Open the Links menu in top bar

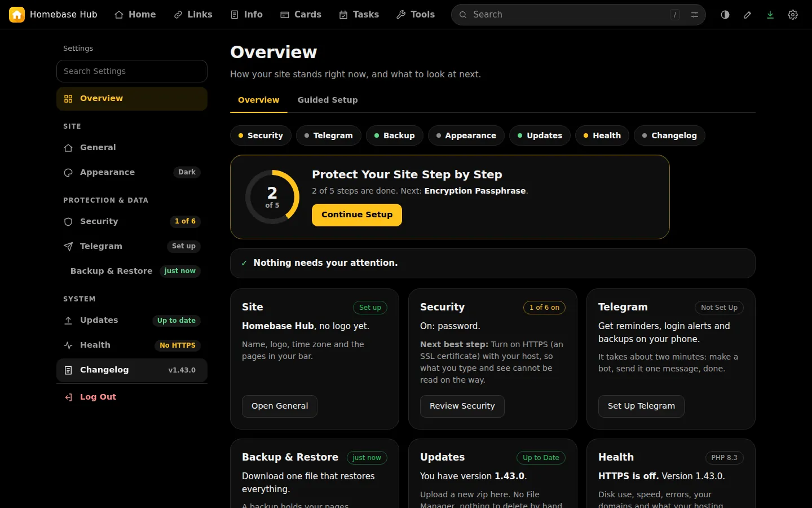pyautogui.click(x=193, y=15)
